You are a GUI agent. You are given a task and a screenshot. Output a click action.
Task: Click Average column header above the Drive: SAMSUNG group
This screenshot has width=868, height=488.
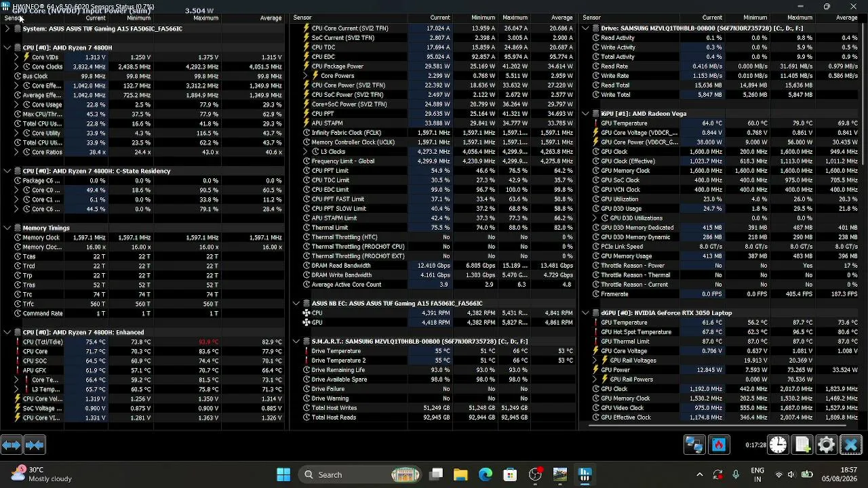point(846,18)
